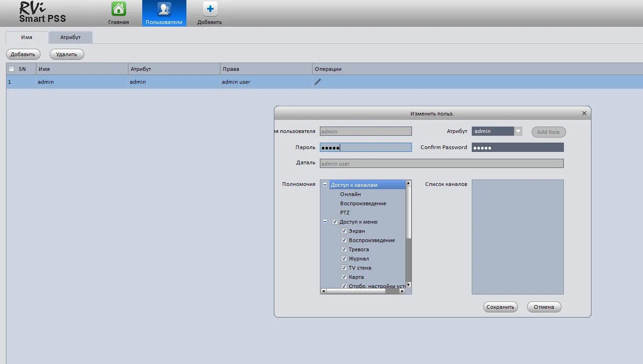Edit admin user with pencil icon
The image size is (643, 364).
tap(318, 82)
